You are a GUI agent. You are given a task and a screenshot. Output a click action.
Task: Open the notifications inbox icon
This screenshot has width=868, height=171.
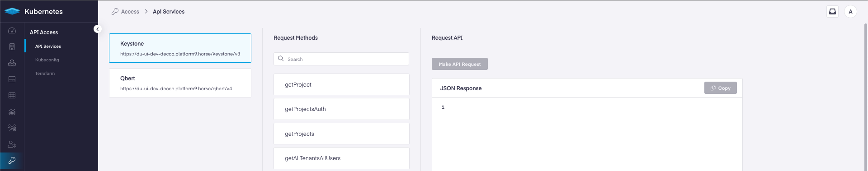pos(832,12)
